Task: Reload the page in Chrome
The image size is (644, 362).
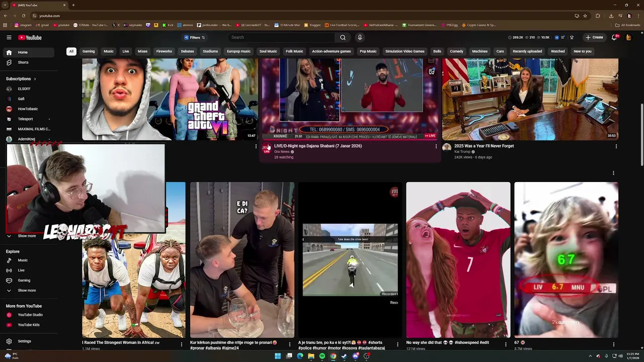Action: (x=23, y=16)
